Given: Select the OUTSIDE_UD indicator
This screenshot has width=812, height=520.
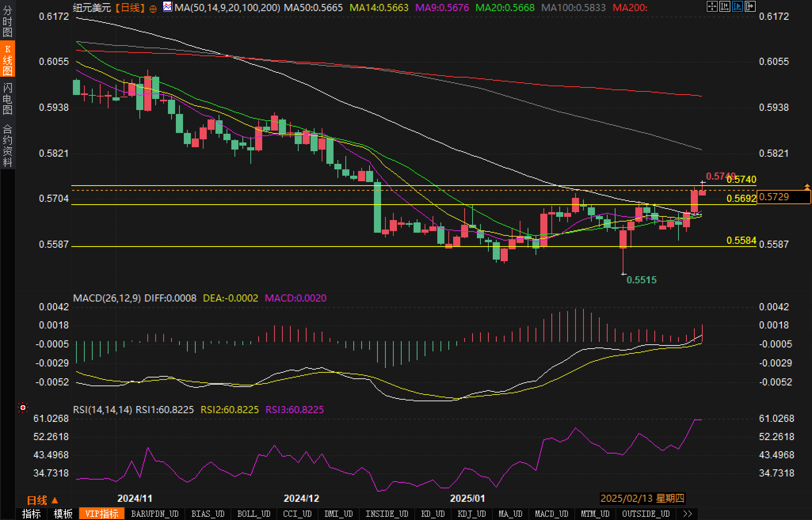Looking at the screenshot, I should (646, 514).
